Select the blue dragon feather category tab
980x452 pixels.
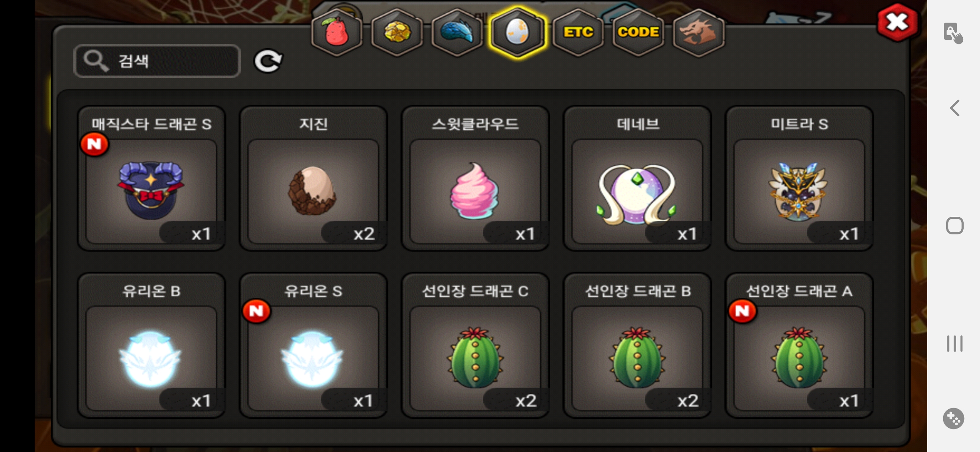457,32
